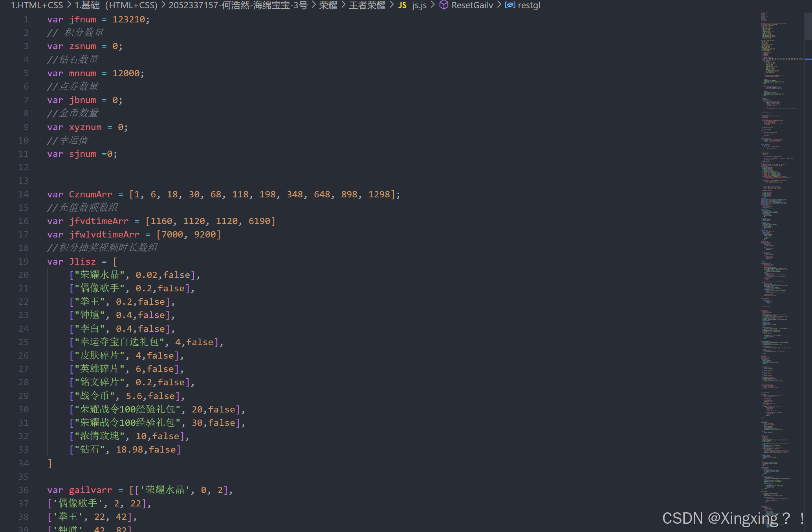Click line number 36 in gutter
812x532 pixels.
[24, 490]
